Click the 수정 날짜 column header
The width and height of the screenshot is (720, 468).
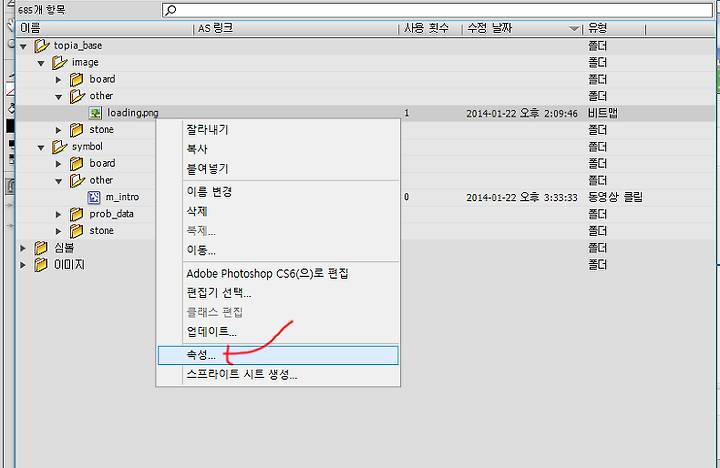click(x=522, y=28)
